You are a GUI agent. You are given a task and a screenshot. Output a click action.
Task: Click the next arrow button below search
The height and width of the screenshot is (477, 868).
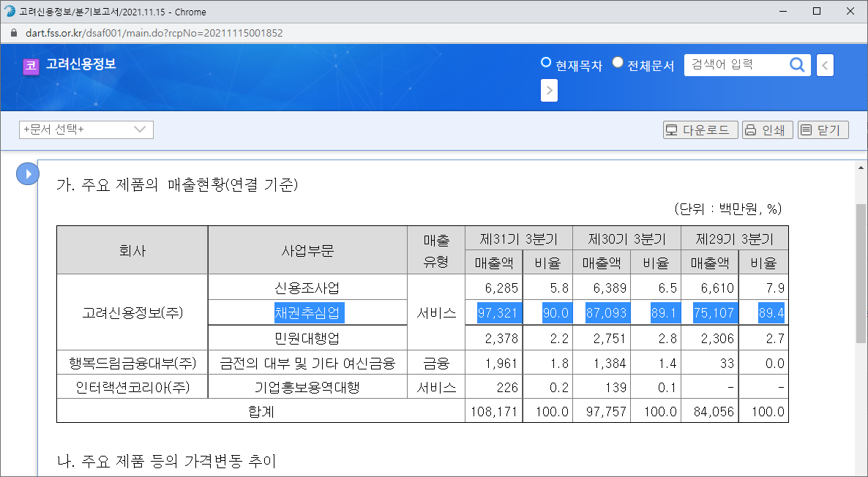click(549, 91)
